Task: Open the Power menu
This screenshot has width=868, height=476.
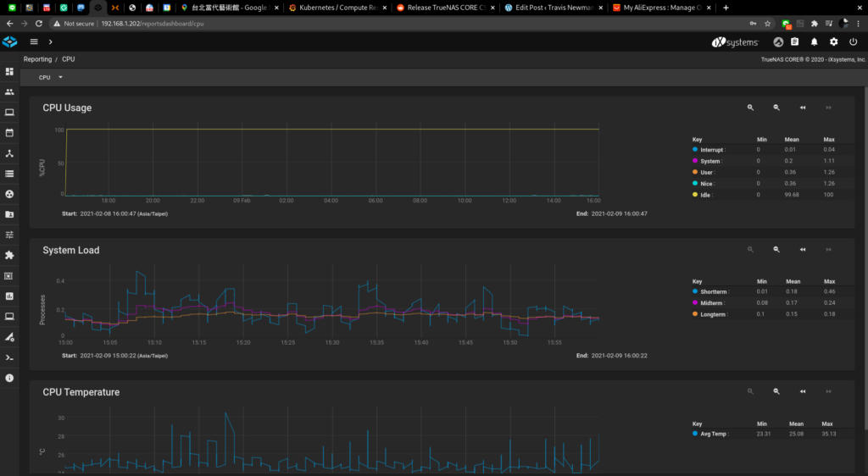Action: pos(853,42)
